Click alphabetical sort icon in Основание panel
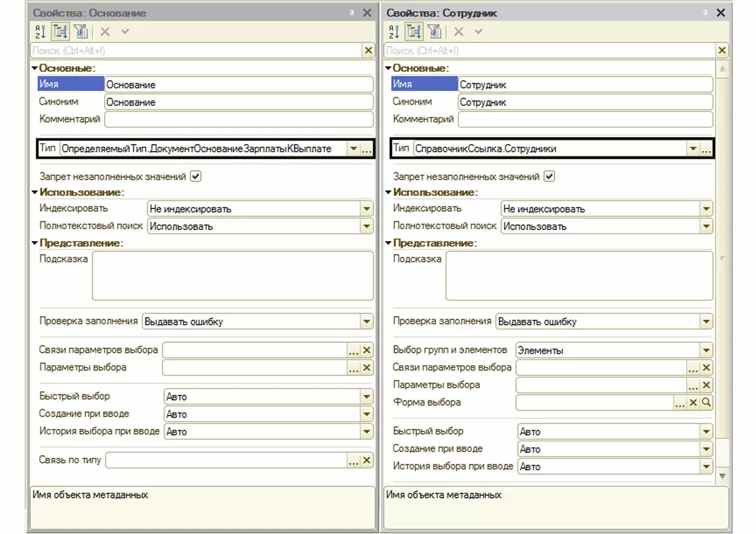 pyautogui.click(x=40, y=31)
